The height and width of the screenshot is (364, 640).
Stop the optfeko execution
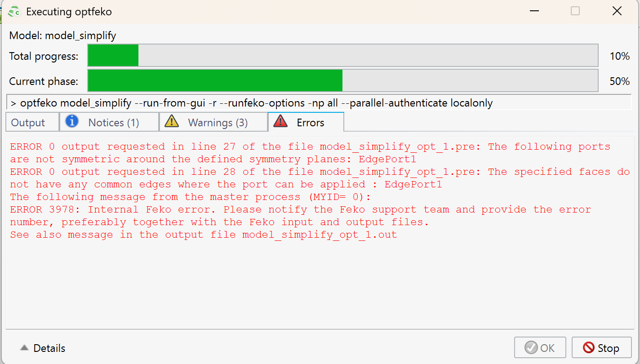(x=601, y=348)
